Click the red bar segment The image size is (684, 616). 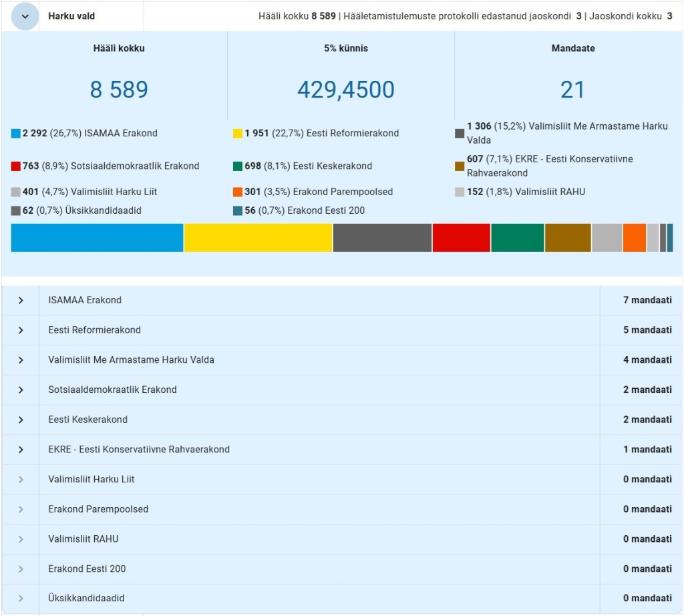click(462, 238)
